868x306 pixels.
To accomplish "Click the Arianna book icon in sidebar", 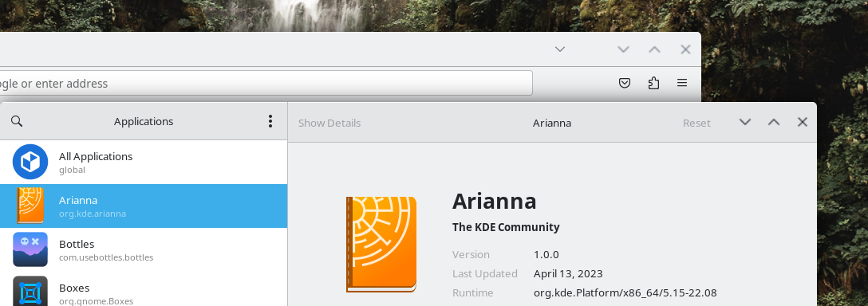I will pyautogui.click(x=30, y=206).
